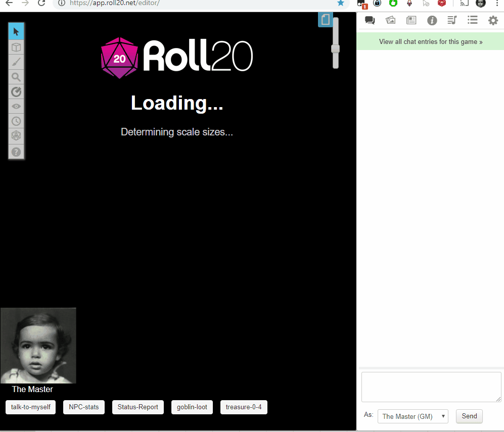Switch to the Journal tab

[411, 21]
